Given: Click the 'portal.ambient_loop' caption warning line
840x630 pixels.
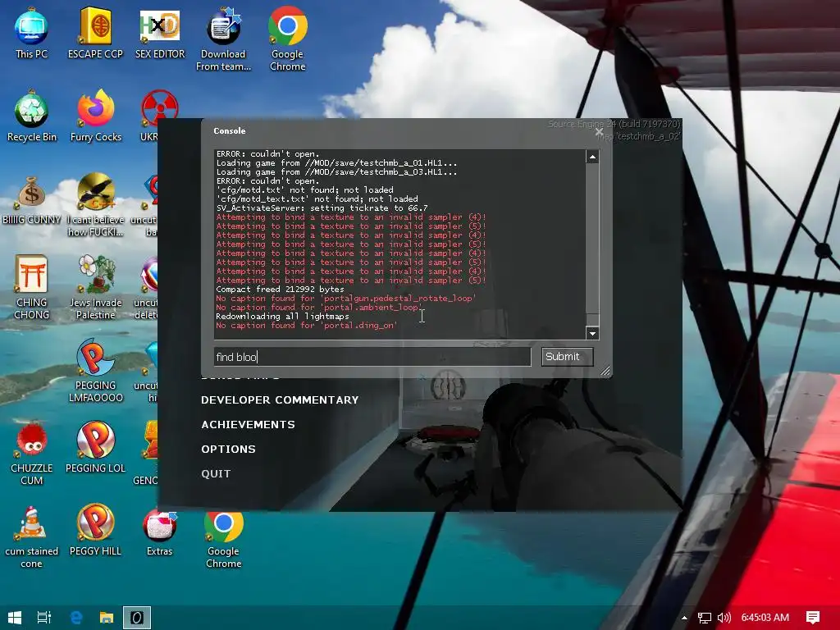Looking at the screenshot, I should click(319, 308).
